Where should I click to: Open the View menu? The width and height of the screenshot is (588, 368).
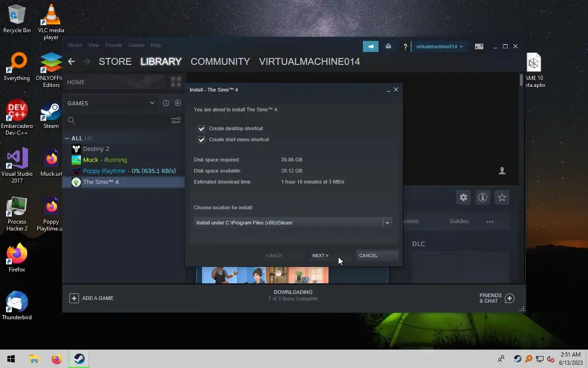pos(94,45)
